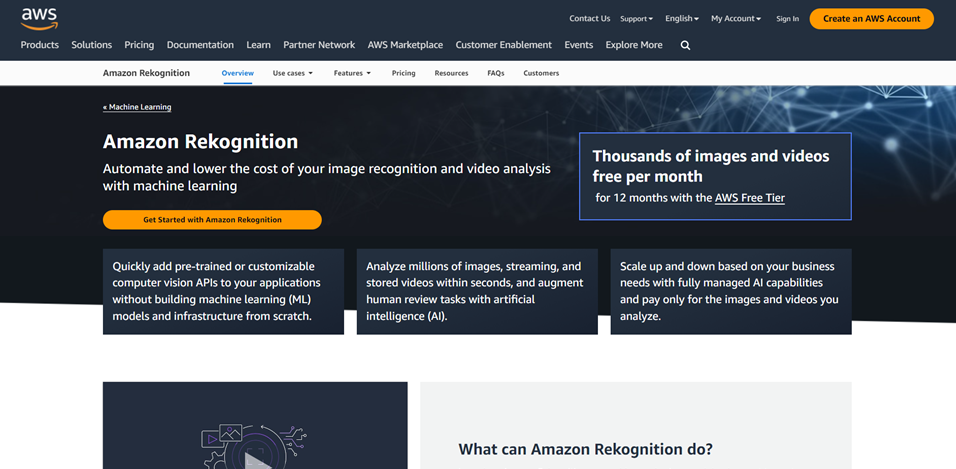Open Explore More menu
956x469 pixels.
[634, 45]
